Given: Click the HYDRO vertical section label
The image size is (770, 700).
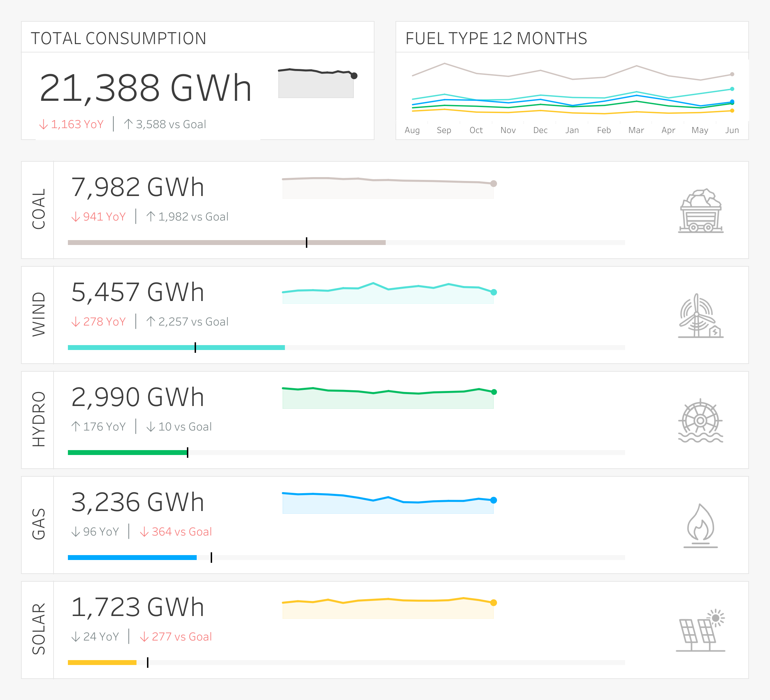Looking at the screenshot, I should [x=39, y=419].
